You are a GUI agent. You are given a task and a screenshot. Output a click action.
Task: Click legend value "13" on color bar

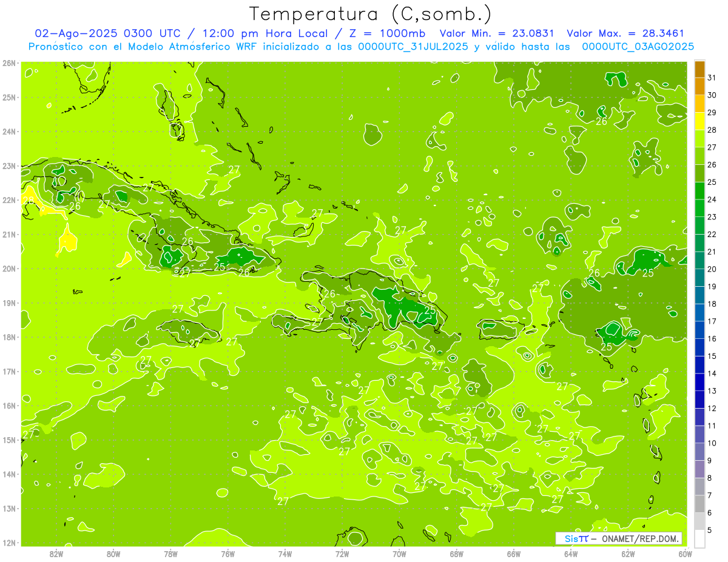pos(712,391)
